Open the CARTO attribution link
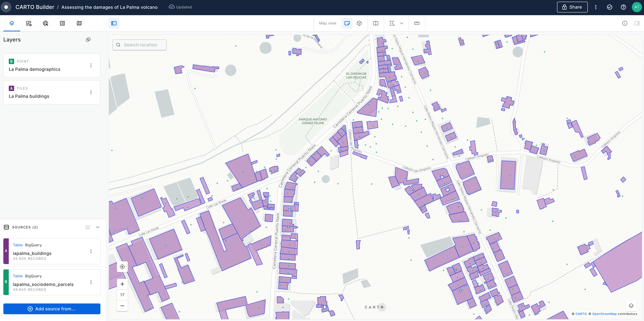Image resolution: width=644 pixels, height=321 pixels. point(581,314)
